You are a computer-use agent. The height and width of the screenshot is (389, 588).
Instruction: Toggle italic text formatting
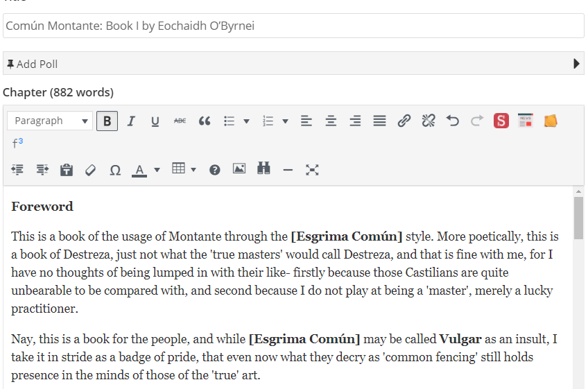(x=131, y=121)
